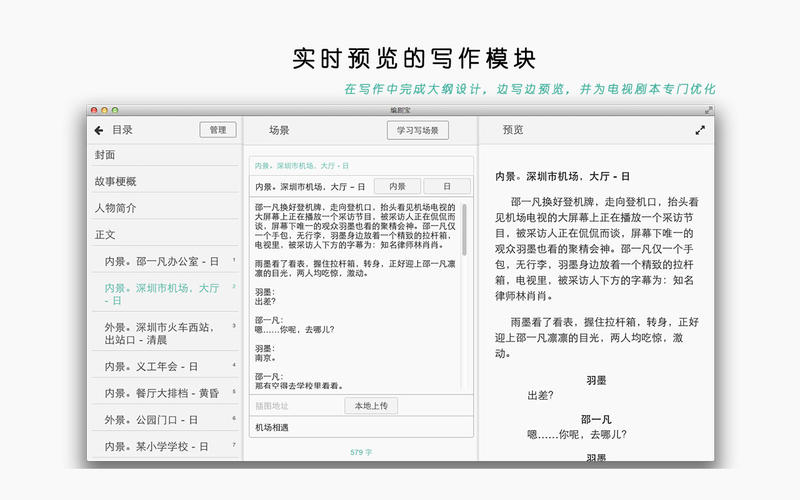Viewport: 800px width, 500px height.
Task: Select scene 内景。餐厅大排档 - 黄昏
Action: [x=164, y=393]
